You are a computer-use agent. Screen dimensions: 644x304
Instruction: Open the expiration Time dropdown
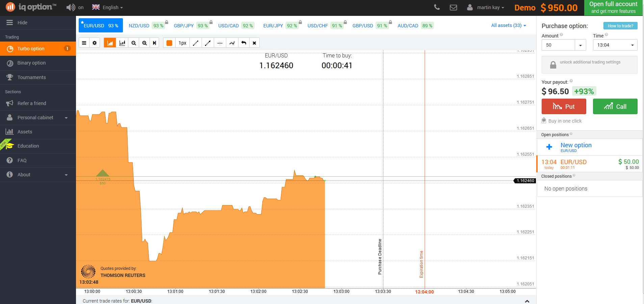coord(615,45)
